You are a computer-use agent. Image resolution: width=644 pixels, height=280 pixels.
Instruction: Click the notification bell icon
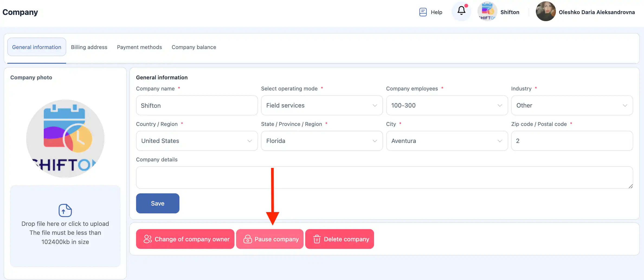pos(461,11)
